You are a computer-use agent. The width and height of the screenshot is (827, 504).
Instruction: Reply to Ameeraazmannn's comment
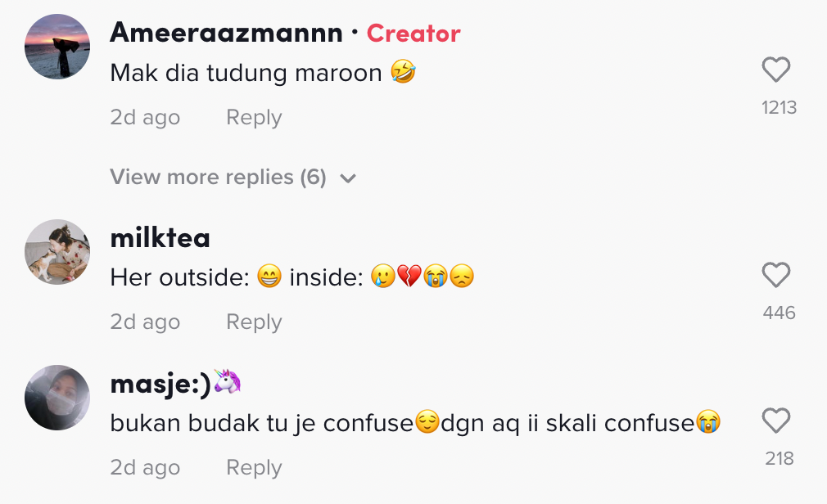pos(254,118)
